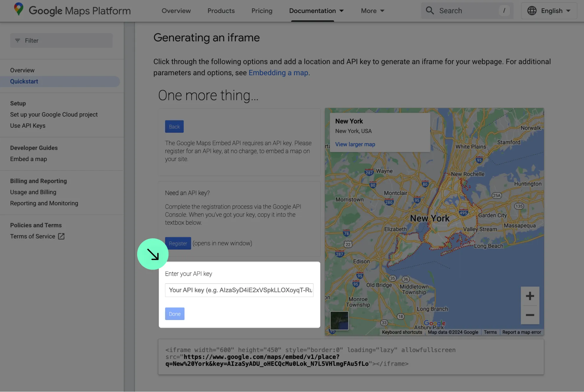Viewport: 584px width, 392px height.
Task: Open Reporting and Monitoring page
Action: (44, 203)
